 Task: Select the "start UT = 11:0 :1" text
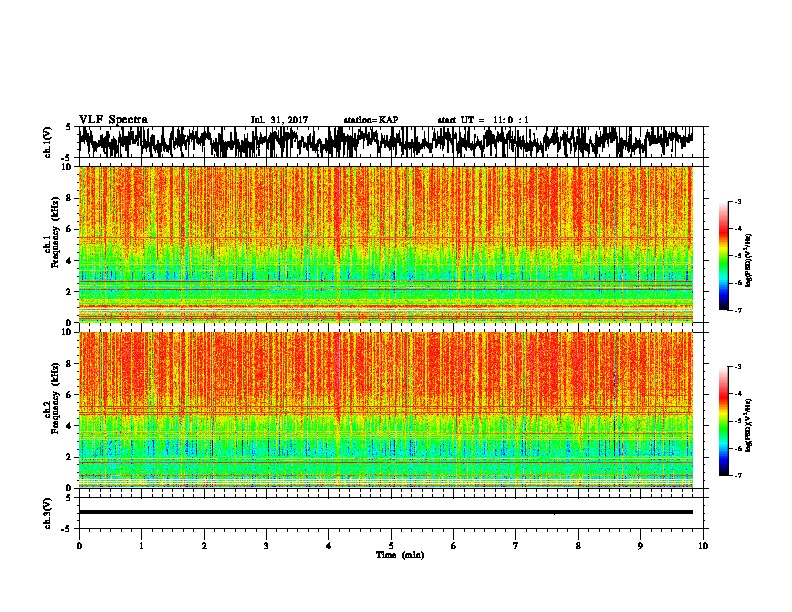483,120
